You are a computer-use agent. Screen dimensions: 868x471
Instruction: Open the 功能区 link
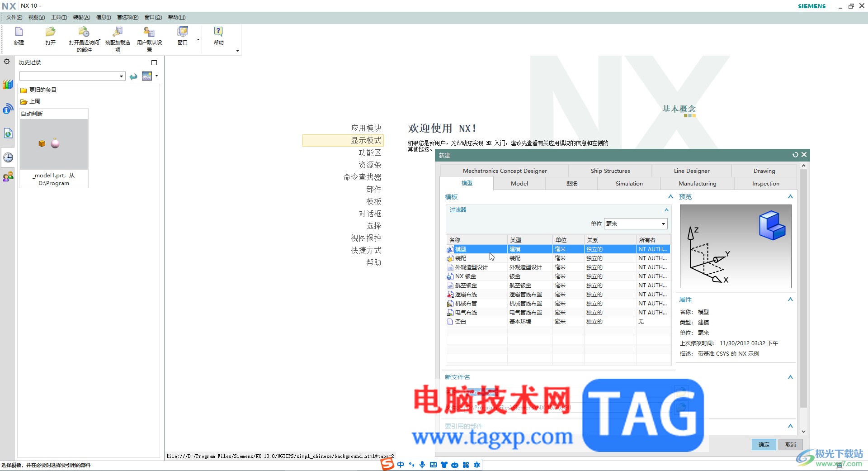[370, 152]
